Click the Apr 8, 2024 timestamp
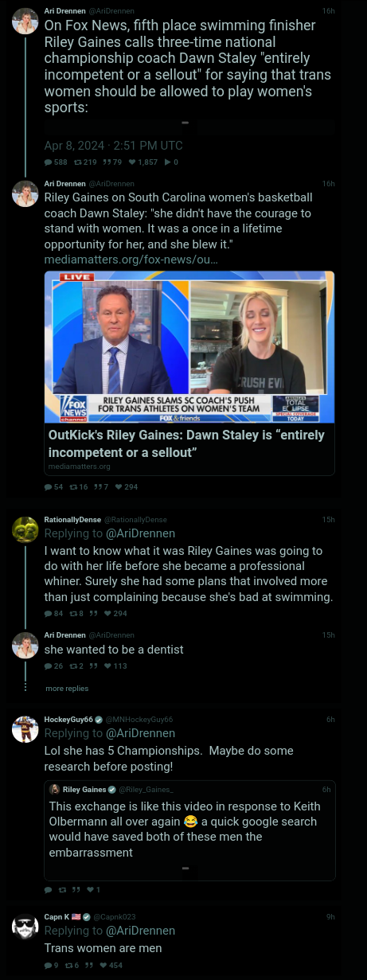 113,146
